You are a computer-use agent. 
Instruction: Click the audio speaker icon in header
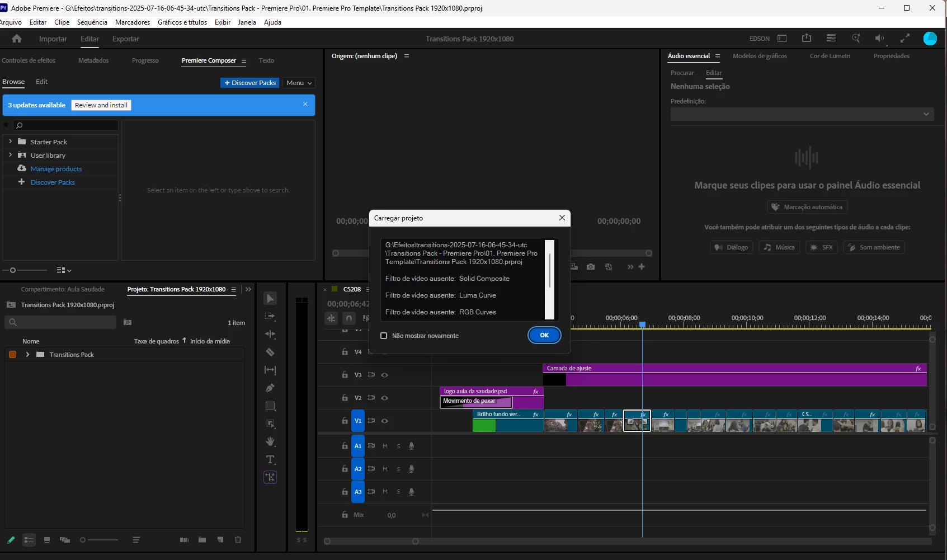879,38
